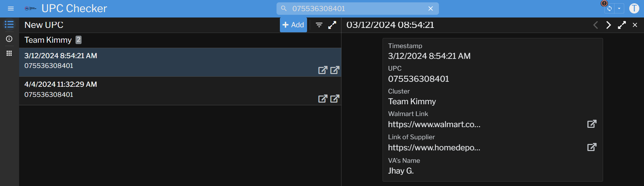Select the list view sidebar icon
644x186 pixels.
pos(9,25)
